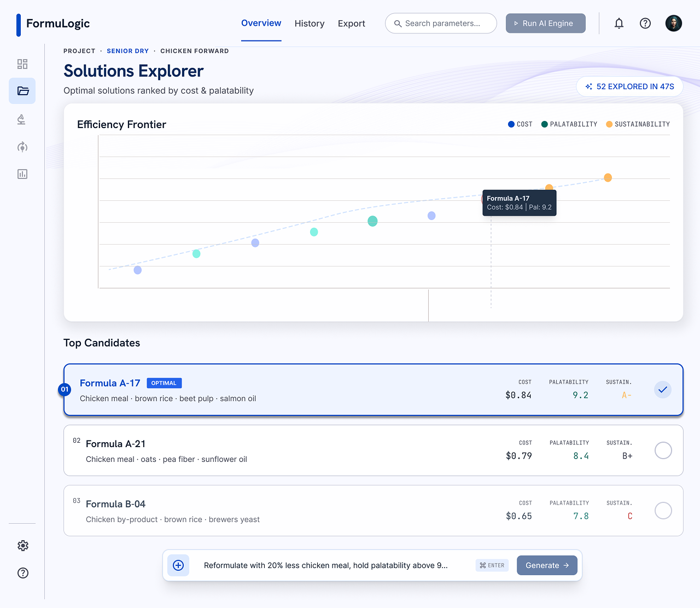Select Formula B-04 radio button

[663, 511]
